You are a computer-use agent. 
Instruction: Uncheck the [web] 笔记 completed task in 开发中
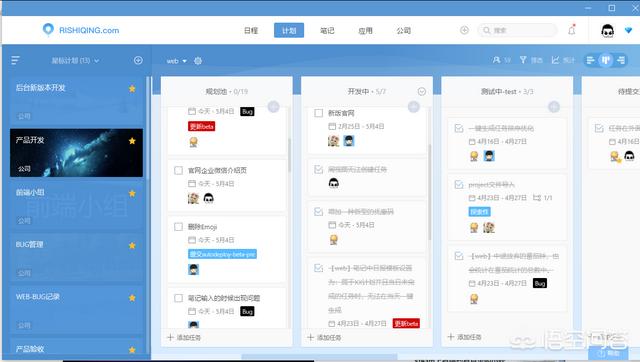point(319,268)
